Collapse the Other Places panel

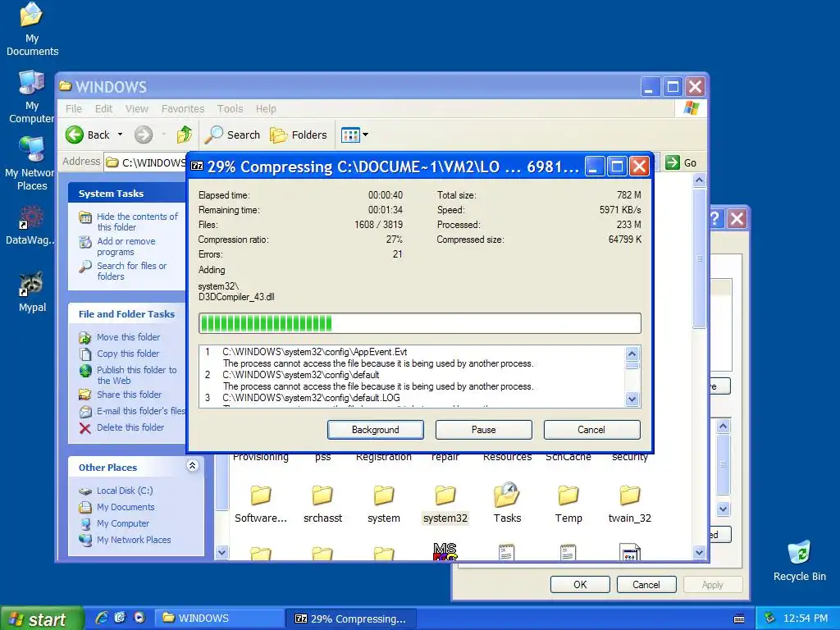pos(192,466)
